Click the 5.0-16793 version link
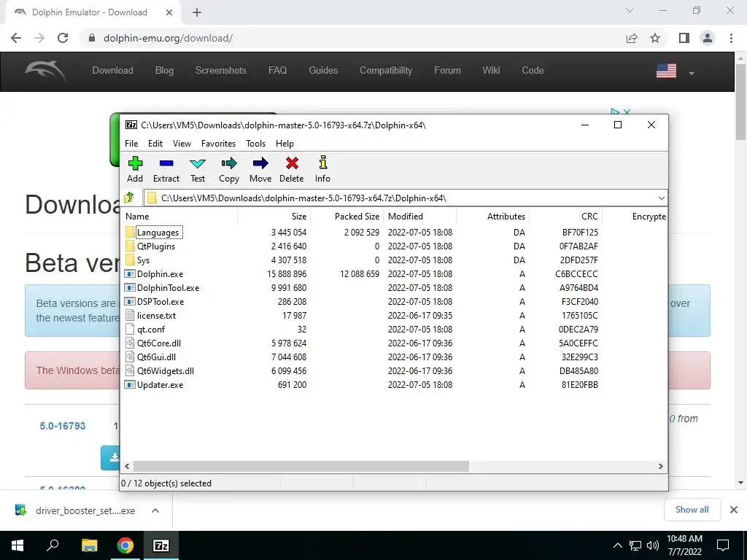747x560 pixels. [63, 426]
